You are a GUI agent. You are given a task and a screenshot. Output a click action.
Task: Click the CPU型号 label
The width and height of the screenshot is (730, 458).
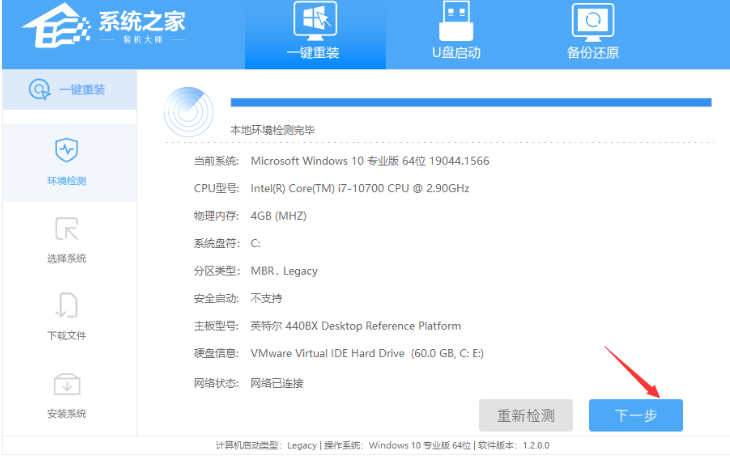216,188
